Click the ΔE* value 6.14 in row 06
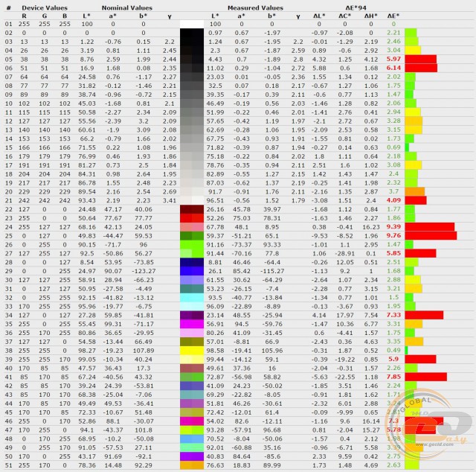 (x=394, y=68)
